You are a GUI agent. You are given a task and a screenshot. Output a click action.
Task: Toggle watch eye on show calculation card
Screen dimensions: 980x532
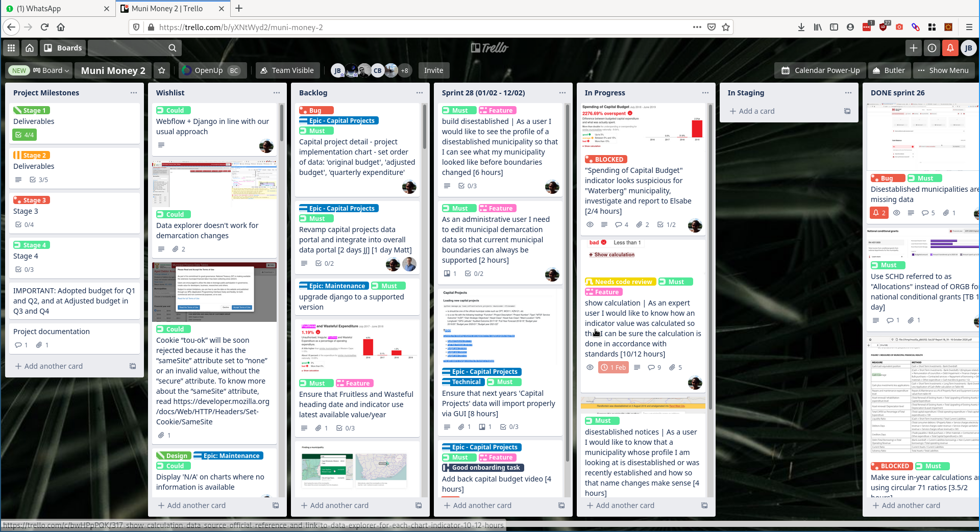coord(590,367)
